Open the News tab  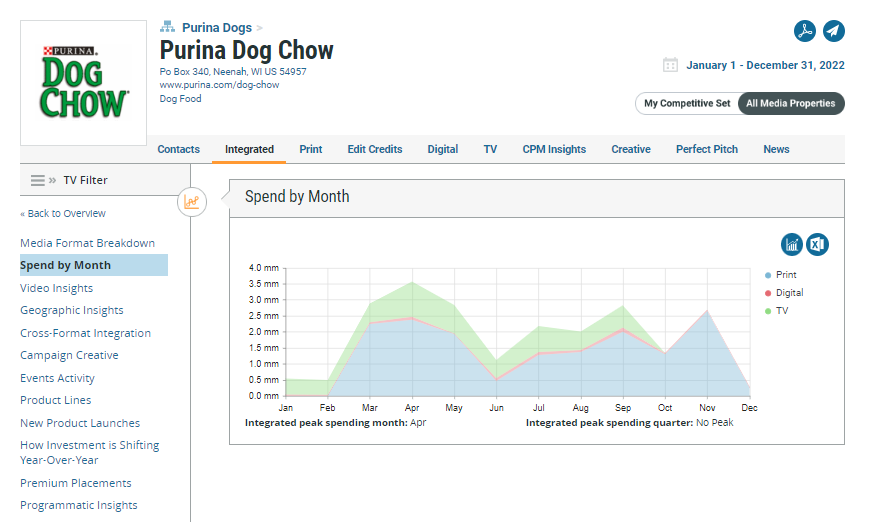pos(776,149)
